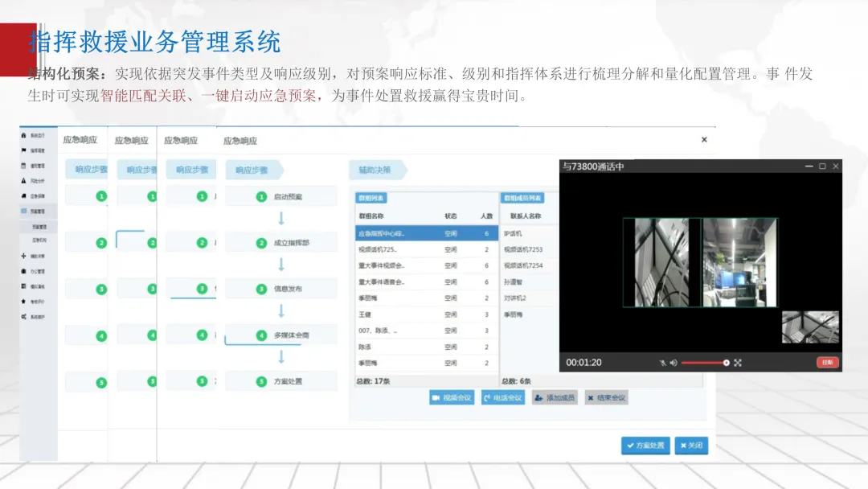
Task: Select the left video feed in the call
Action: [x=661, y=262]
